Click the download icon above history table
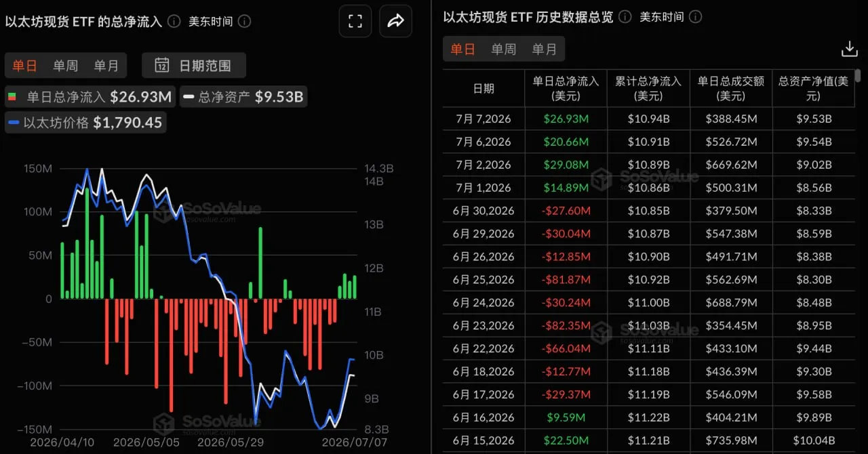Viewport: 868px width, 454px height. pos(849,49)
